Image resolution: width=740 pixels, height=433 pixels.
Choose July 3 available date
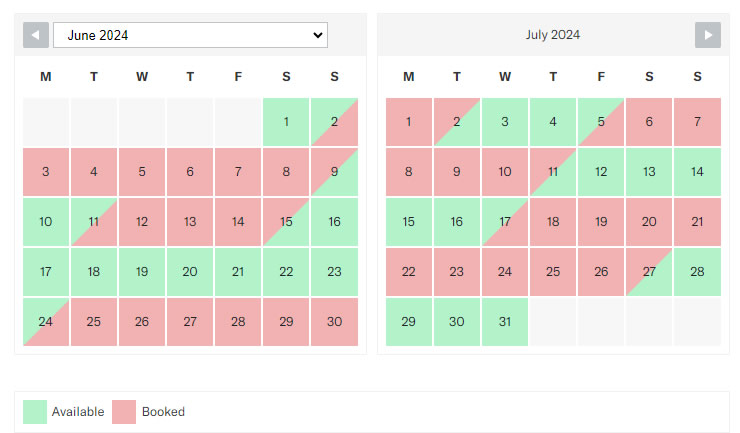(505, 122)
